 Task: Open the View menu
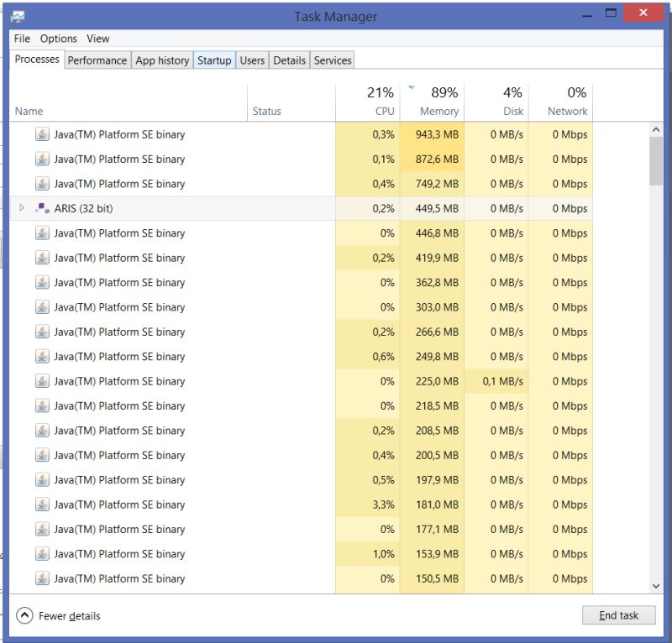point(97,39)
